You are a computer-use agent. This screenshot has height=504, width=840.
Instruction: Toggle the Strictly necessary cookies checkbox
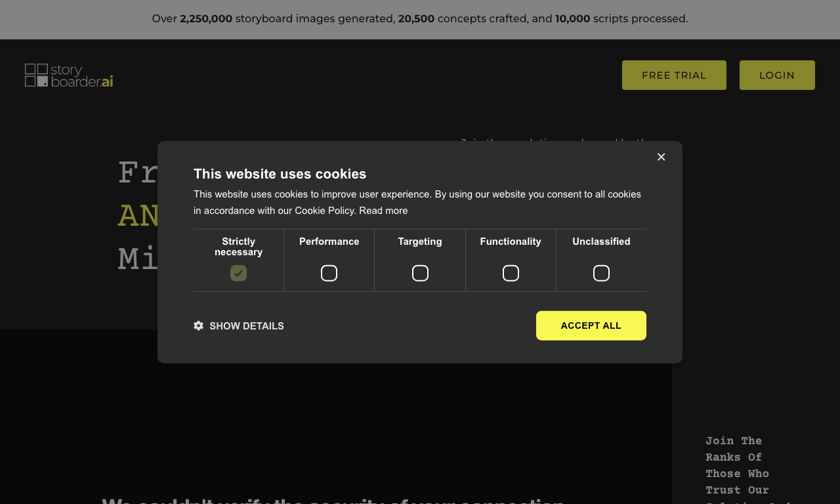(x=238, y=273)
